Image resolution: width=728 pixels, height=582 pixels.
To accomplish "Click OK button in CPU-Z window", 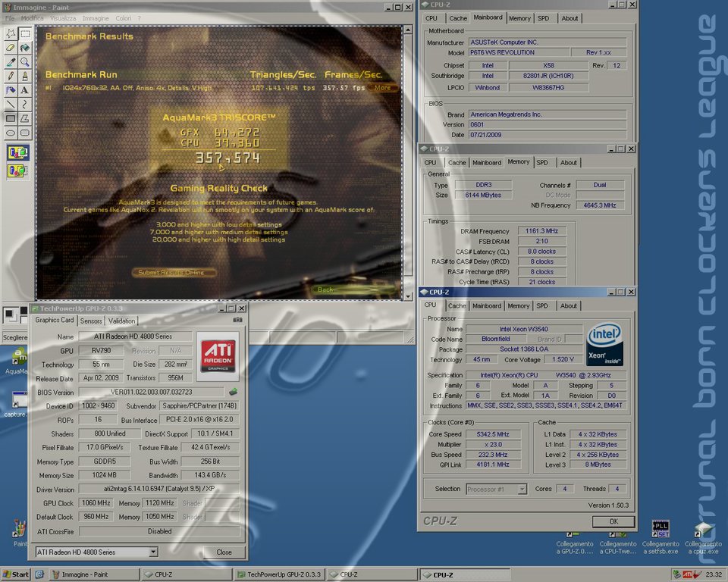I will [613, 521].
